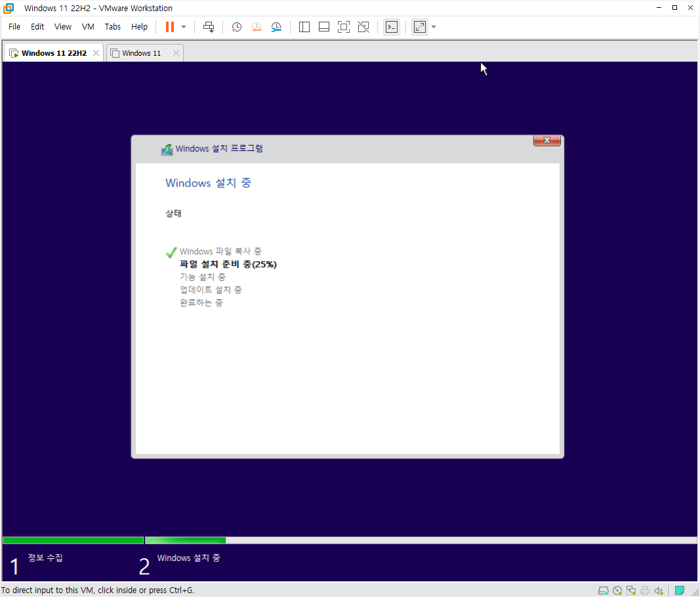Click the hard disk status icon
This screenshot has width=700, height=597.
tap(603, 590)
